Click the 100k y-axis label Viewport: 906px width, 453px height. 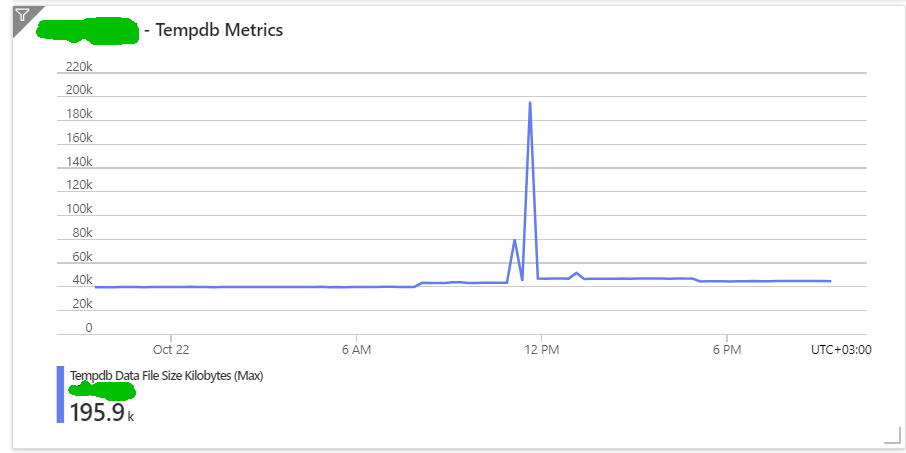(x=78, y=209)
